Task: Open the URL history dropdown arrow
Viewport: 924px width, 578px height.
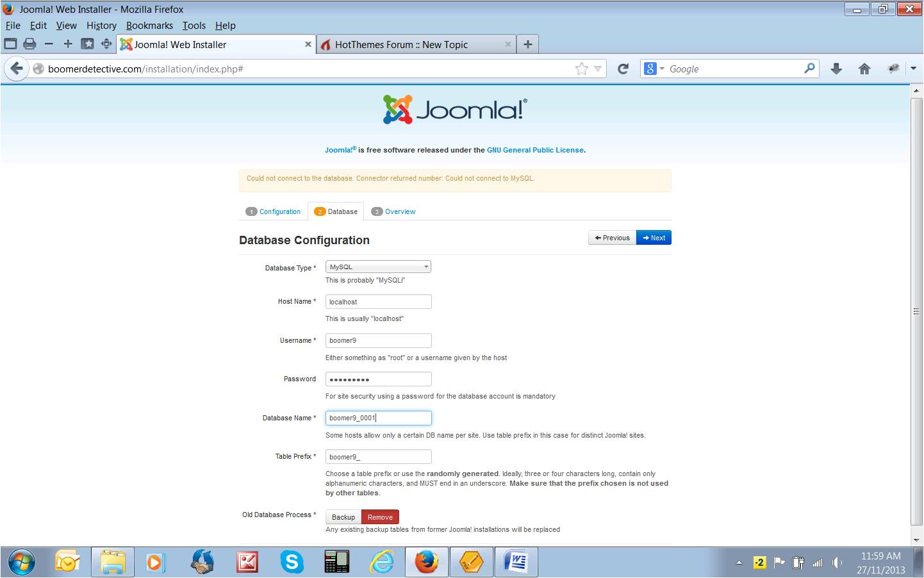Action: pos(598,69)
